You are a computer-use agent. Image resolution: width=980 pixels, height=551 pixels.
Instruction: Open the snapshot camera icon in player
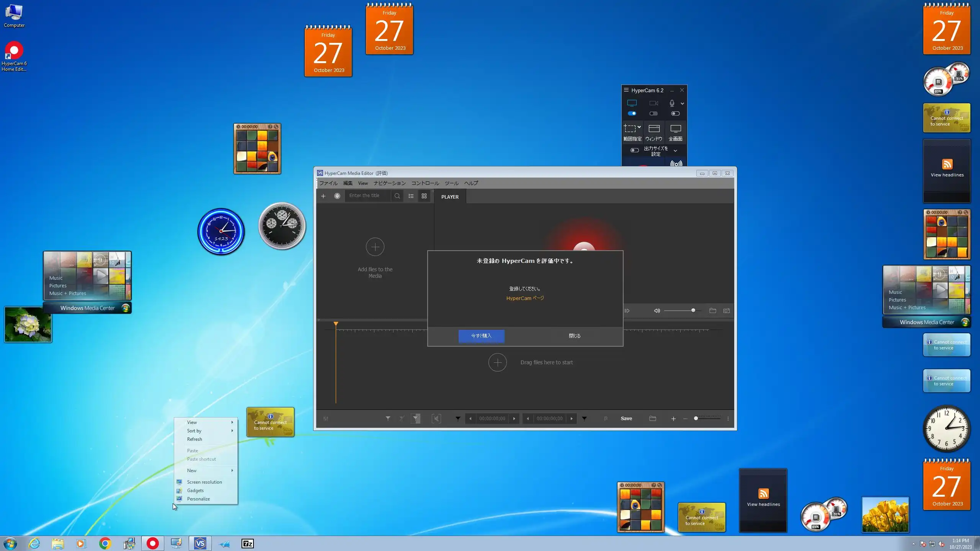click(x=726, y=311)
